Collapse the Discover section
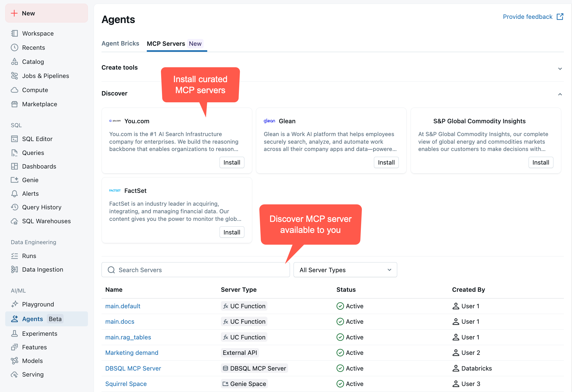Image resolution: width=572 pixels, height=392 pixels. [560, 94]
